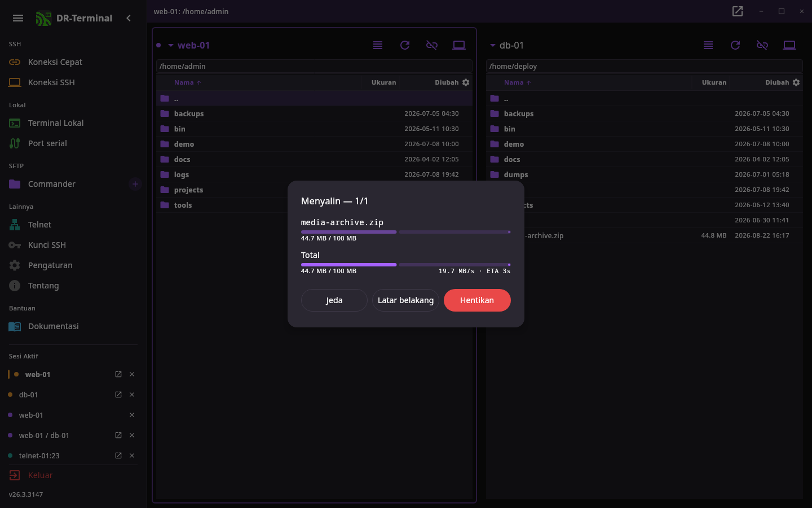Open left pane column settings gear
Screen dimensions: 812x508
coord(466,82)
